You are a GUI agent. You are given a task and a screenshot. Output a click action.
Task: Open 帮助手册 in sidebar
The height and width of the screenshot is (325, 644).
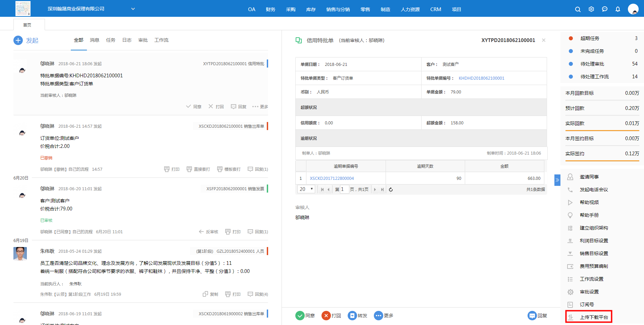589,215
